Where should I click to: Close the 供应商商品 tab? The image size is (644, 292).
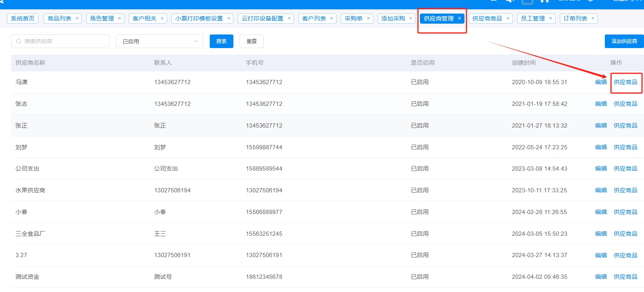click(508, 18)
